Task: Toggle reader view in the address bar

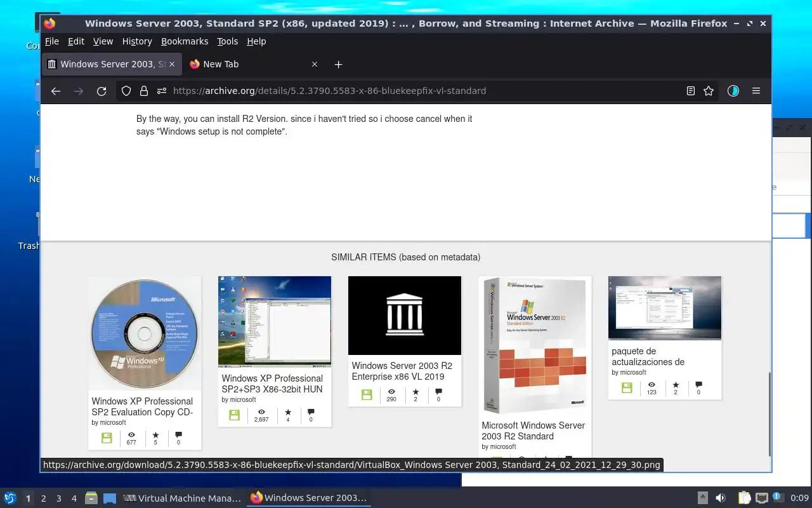Action: (691, 91)
